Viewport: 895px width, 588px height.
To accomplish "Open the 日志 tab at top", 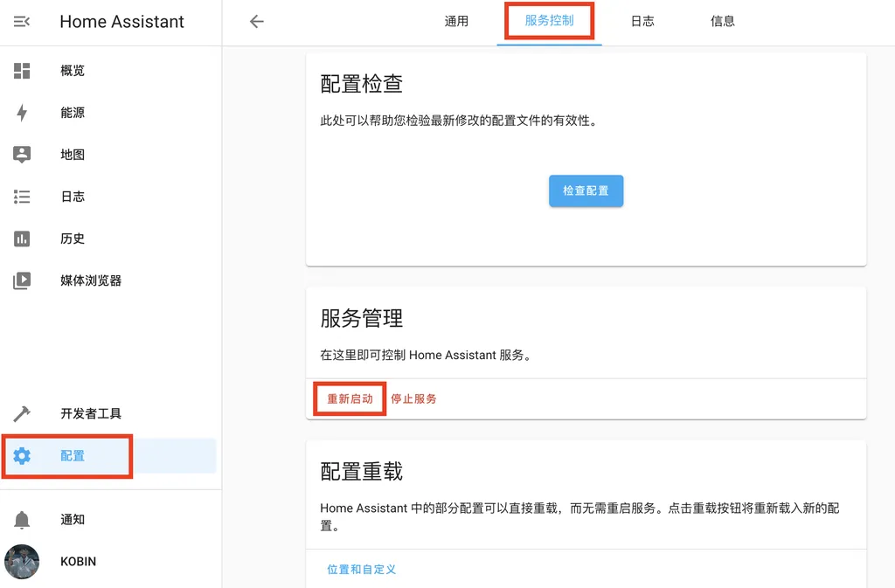I will (x=642, y=21).
